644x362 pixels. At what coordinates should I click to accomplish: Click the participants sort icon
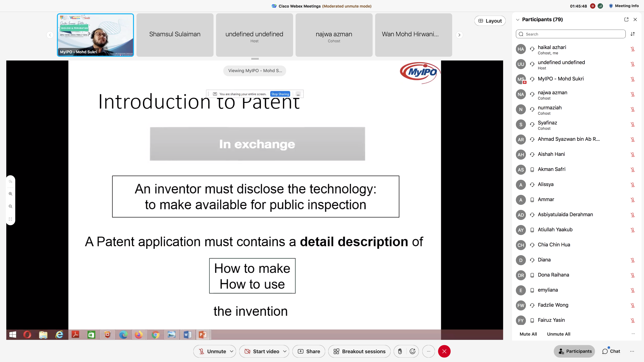click(x=633, y=34)
